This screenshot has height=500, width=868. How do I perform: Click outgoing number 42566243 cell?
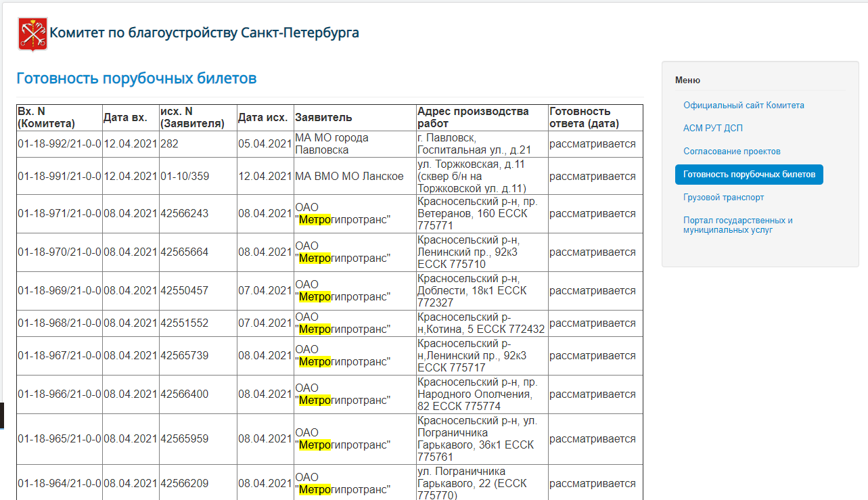pyautogui.click(x=185, y=214)
